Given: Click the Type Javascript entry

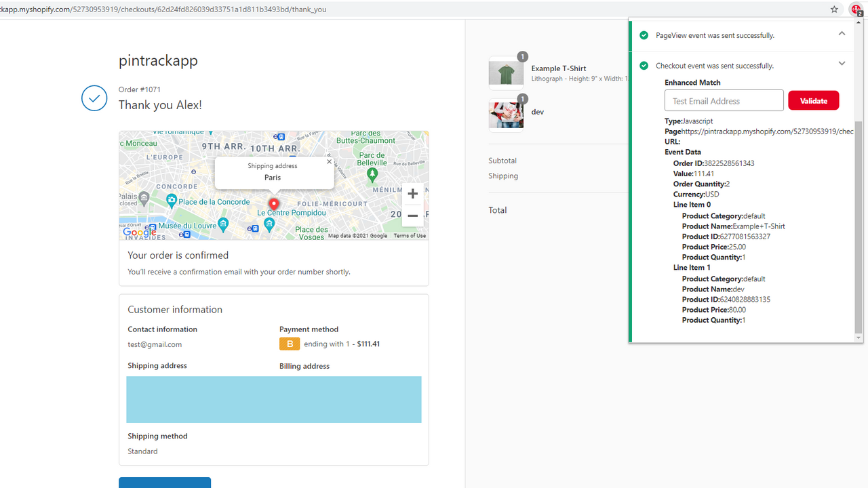Looking at the screenshot, I should [688, 121].
